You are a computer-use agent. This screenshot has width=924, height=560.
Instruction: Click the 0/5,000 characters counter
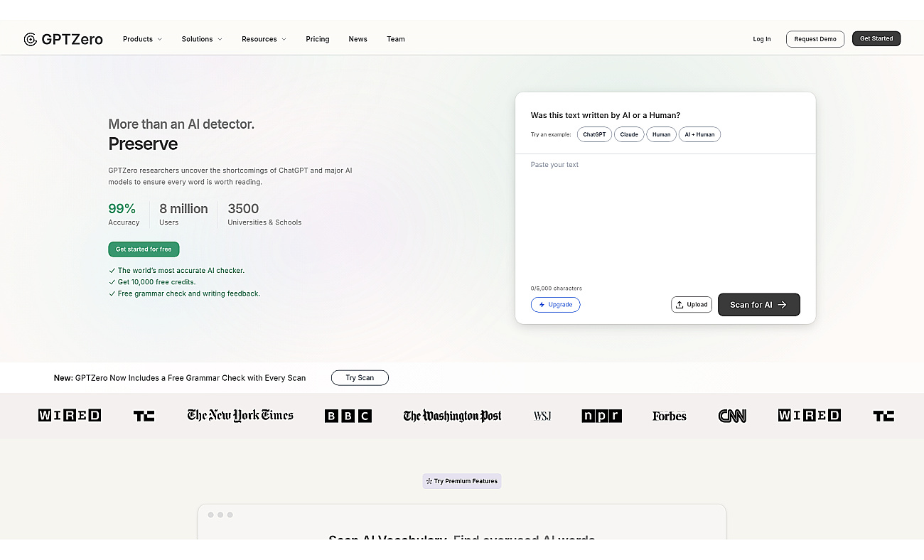click(x=556, y=289)
